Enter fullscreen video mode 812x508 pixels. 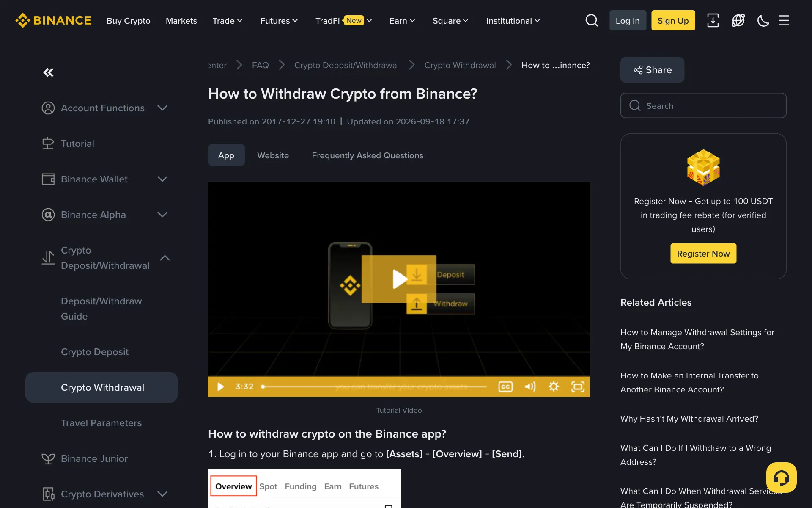pos(578,387)
